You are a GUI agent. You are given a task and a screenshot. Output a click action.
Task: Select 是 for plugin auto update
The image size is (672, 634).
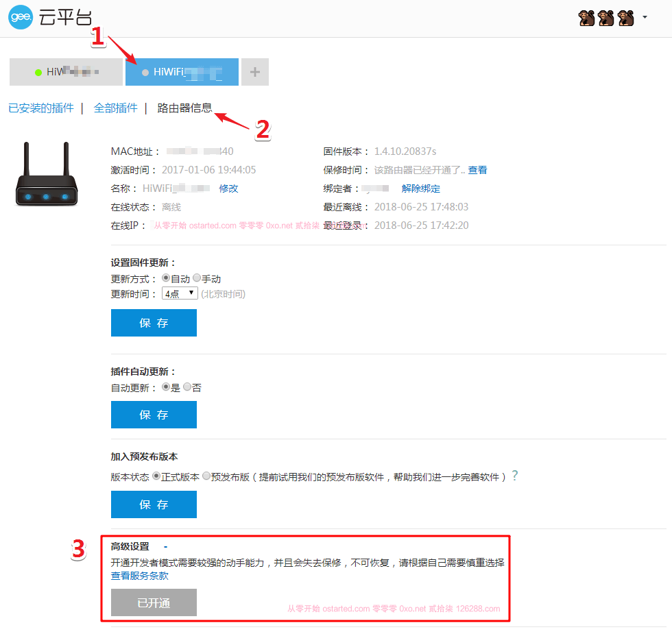(166, 387)
